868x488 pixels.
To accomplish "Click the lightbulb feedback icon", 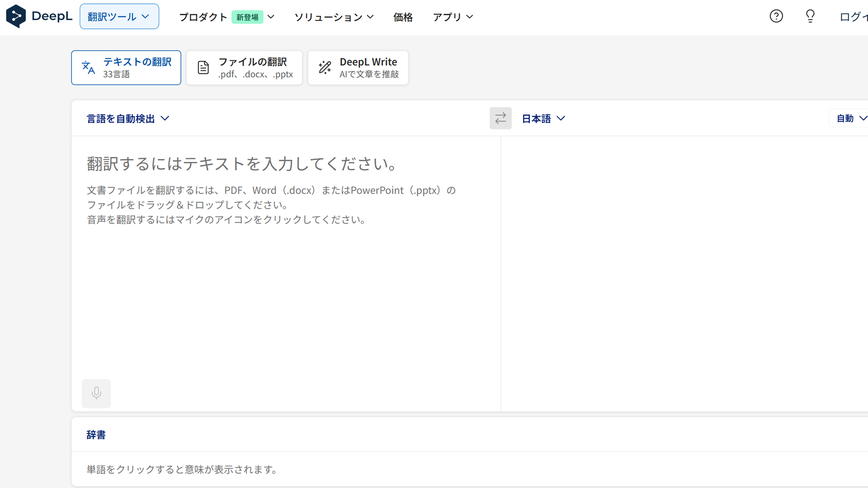I will 810,16.
